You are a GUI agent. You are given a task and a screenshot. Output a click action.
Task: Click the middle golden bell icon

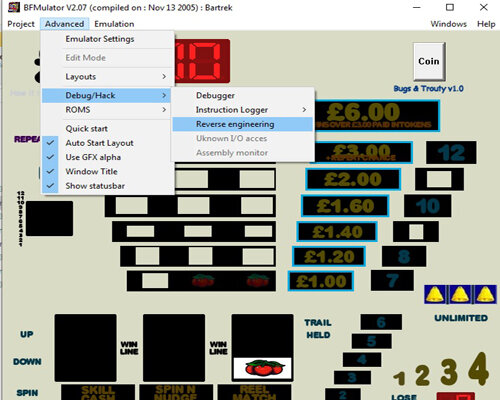click(x=460, y=294)
